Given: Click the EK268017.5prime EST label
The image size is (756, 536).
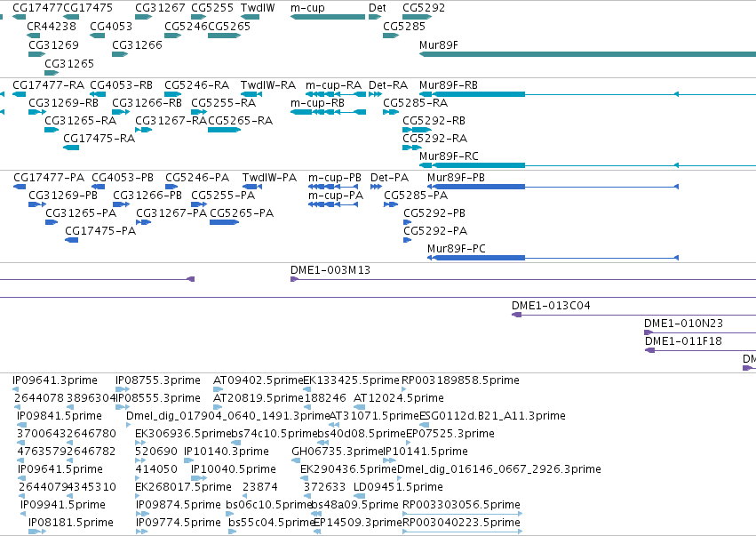Looking at the screenshot, I should click(183, 487).
